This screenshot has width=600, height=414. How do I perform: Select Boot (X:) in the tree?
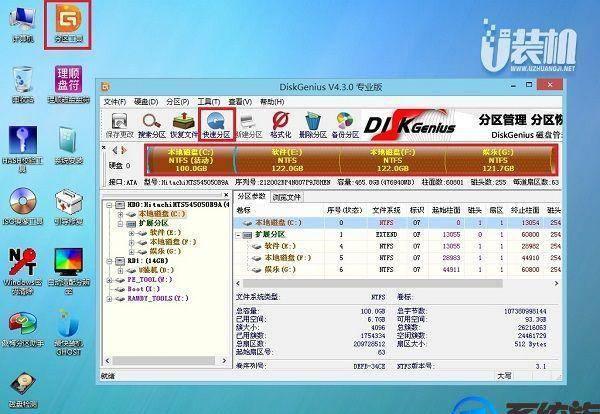143,289
